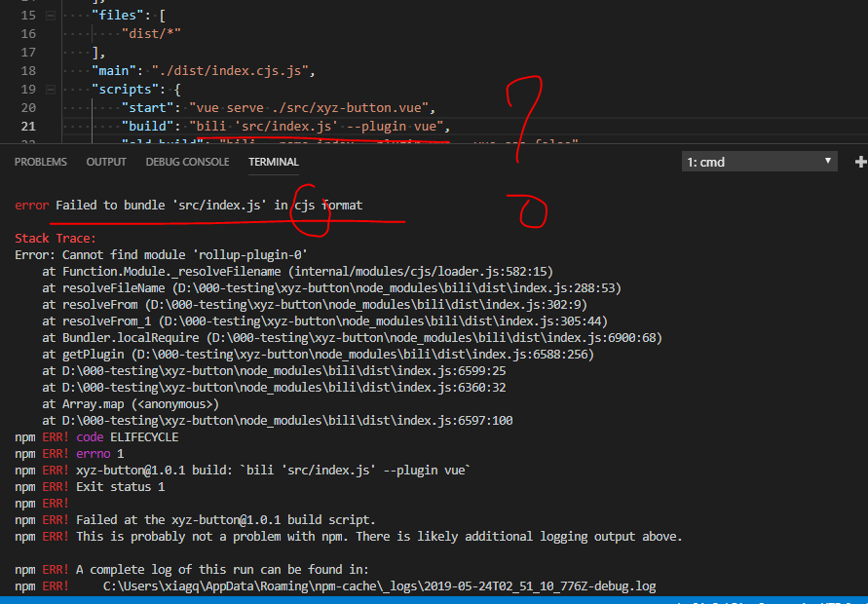This screenshot has width=868, height=604.
Task: Click "Failed at the xyz-button@1.0.1 build script."
Action: [x=226, y=520]
